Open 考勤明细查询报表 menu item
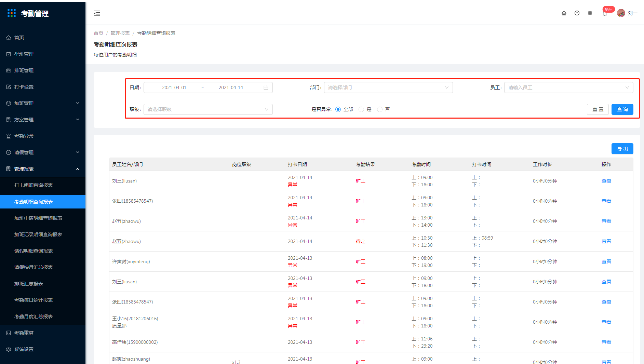The width and height of the screenshot is (644, 364). pos(43,202)
